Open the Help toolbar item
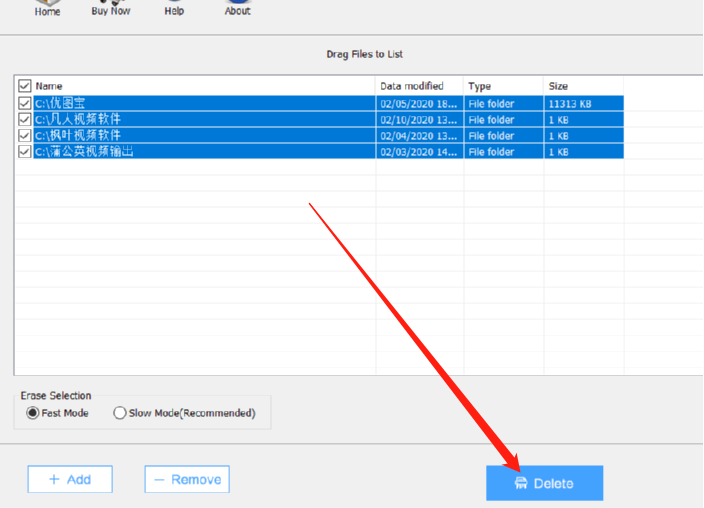The image size is (704, 508). pos(174,10)
